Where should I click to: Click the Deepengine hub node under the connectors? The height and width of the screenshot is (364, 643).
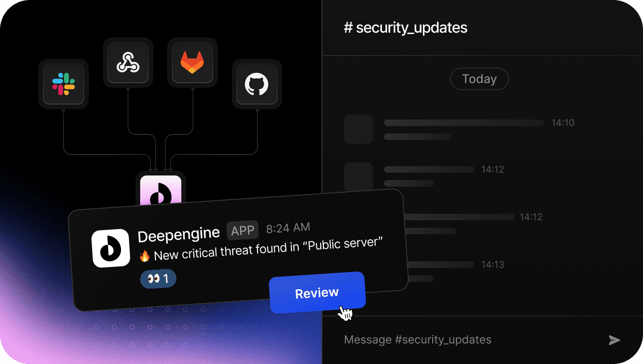click(x=161, y=189)
